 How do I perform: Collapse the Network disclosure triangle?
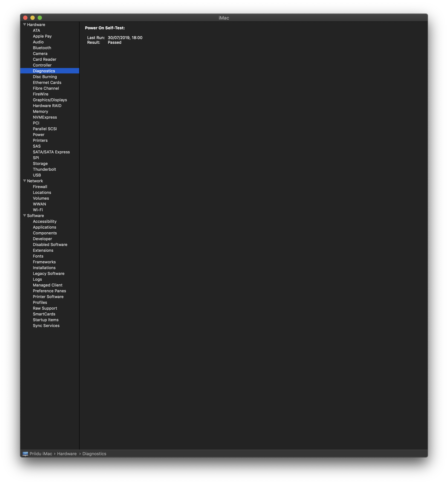click(x=24, y=181)
